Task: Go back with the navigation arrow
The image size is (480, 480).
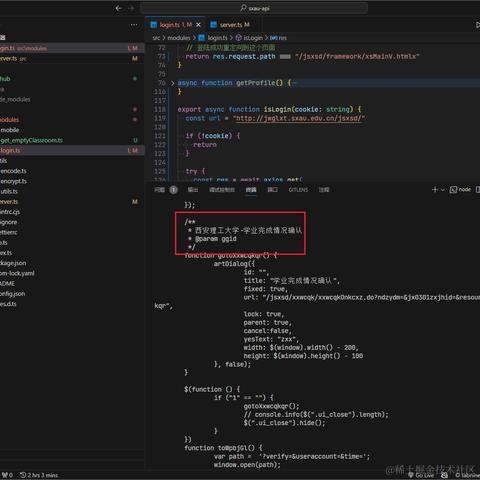Action: pos(118,8)
